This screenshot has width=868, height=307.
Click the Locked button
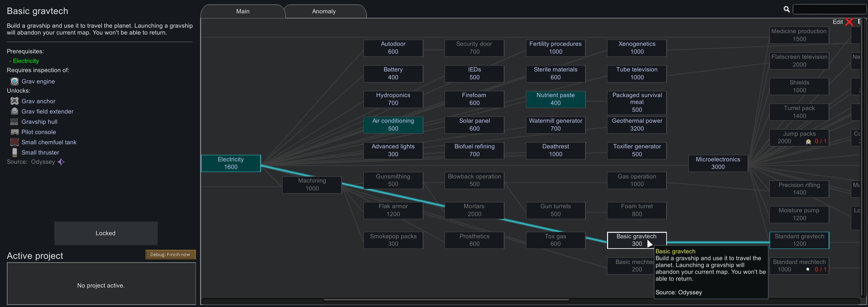point(106,233)
